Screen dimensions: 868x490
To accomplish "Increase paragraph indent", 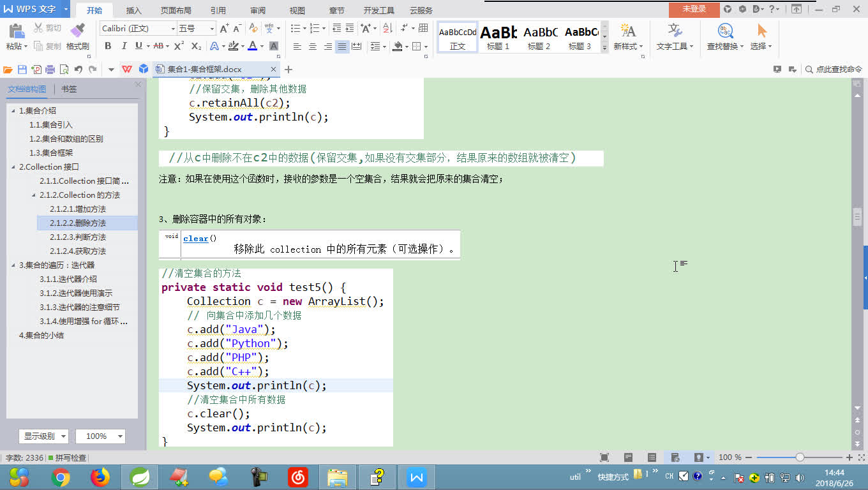I will [350, 28].
